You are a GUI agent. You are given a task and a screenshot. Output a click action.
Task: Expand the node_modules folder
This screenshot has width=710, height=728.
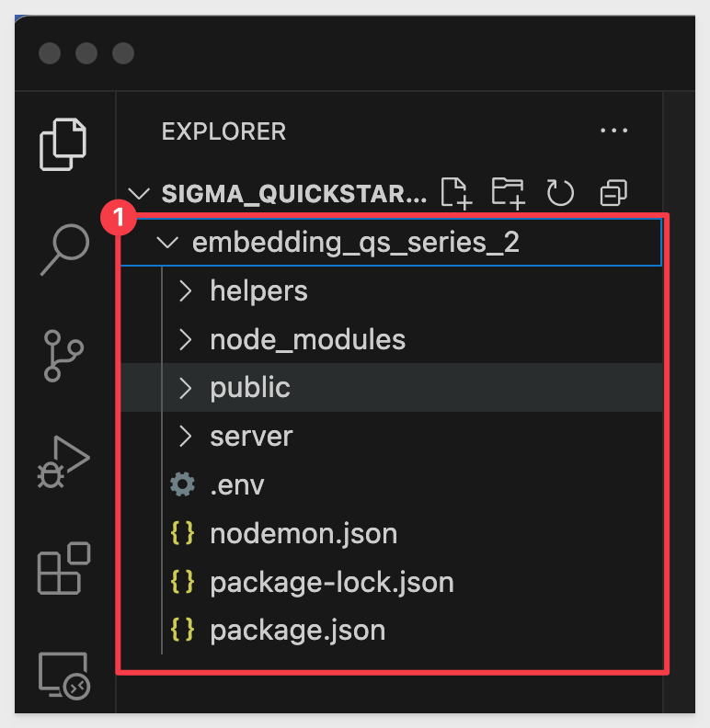coord(307,340)
